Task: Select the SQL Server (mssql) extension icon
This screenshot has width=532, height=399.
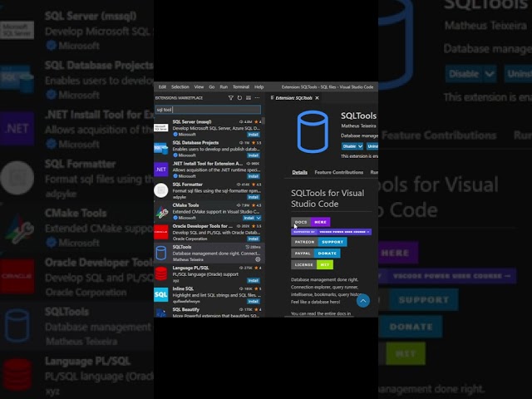Action: pyautogui.click(x=160, y=128)
